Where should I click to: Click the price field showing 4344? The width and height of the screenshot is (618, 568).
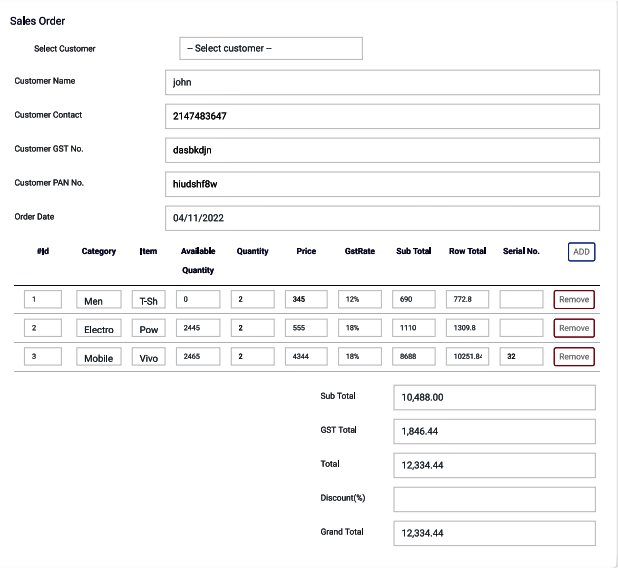click(308, 356)
